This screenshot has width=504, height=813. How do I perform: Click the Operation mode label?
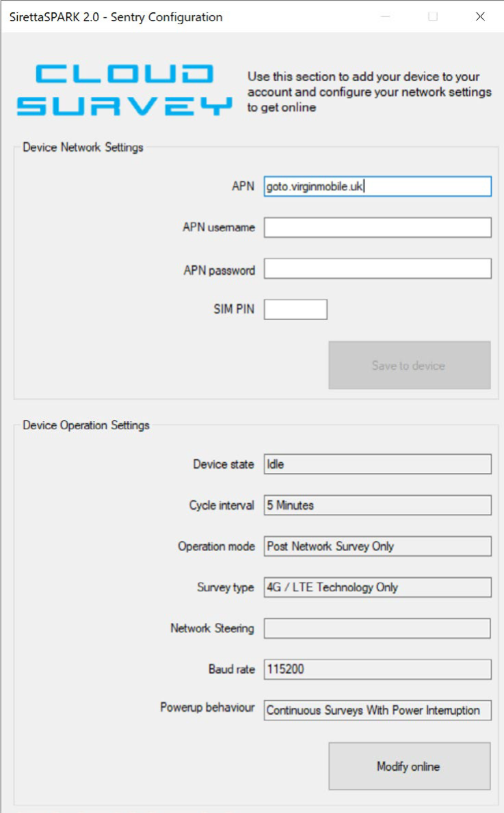point(216,546)
